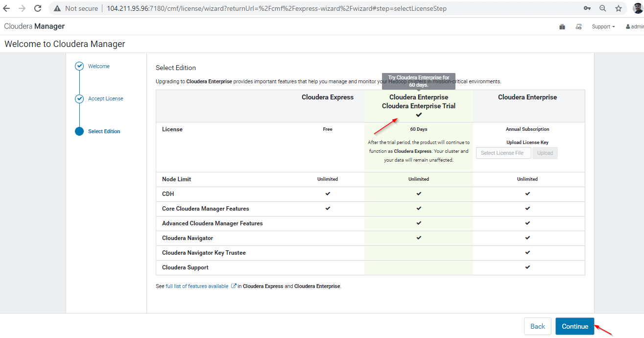
Task: Bookmark this page with the star icon
Action: tap(619, 8)
